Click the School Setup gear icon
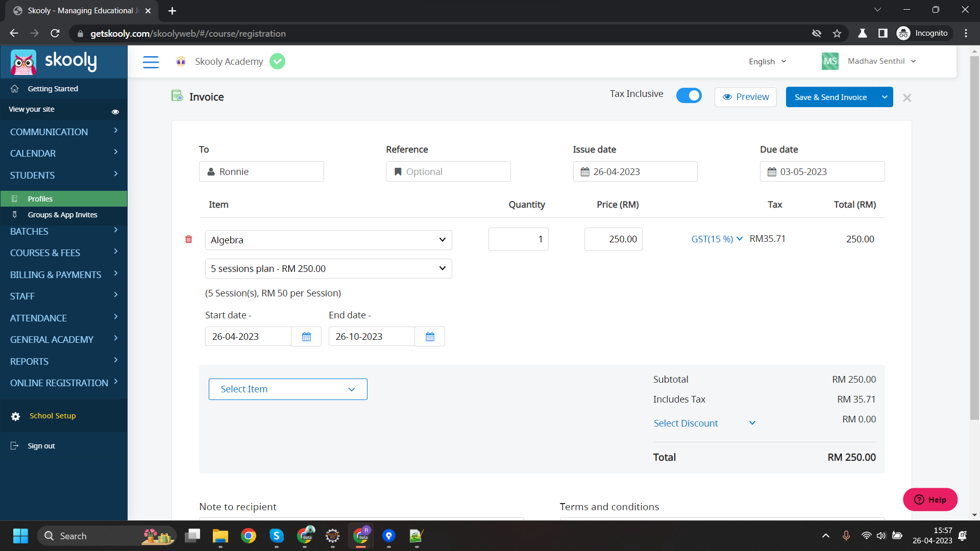Image resolution: width=980 pixels, height=551 pixels. 16,416
